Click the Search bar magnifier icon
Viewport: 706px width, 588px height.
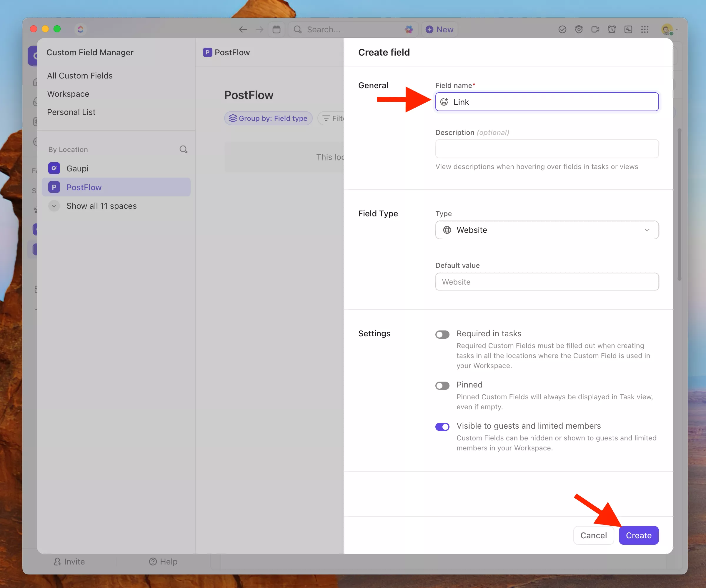pyautogui.click(x=297, y=30)
